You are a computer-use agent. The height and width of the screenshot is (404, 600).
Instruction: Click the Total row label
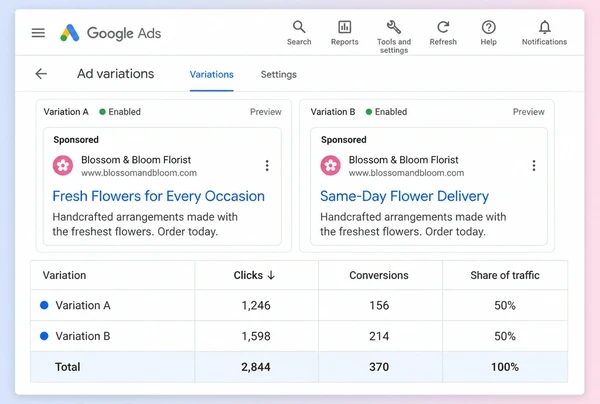[68, 367]
